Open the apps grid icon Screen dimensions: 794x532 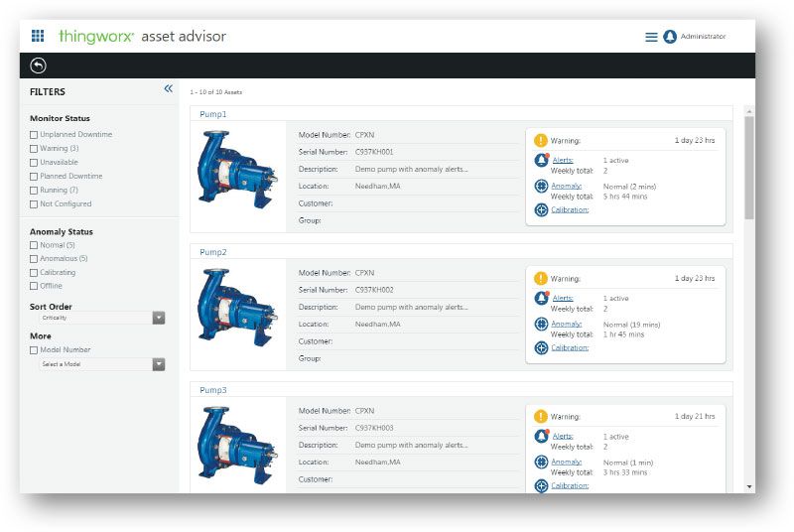point(38,36)
